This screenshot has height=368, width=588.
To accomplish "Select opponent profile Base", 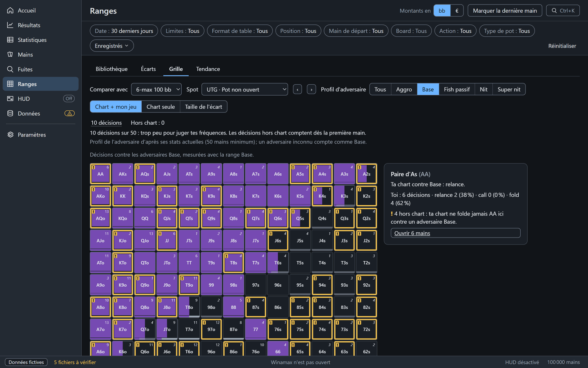I will click(x=428, y=90).
